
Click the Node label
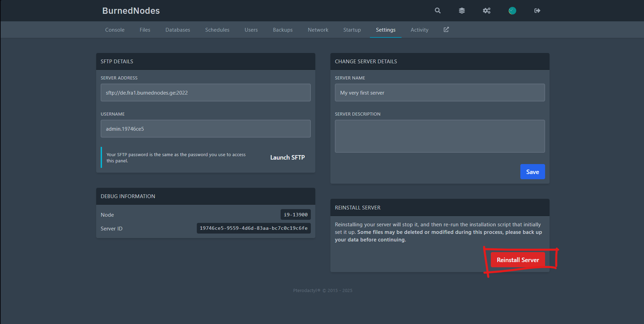click(107, 215)
